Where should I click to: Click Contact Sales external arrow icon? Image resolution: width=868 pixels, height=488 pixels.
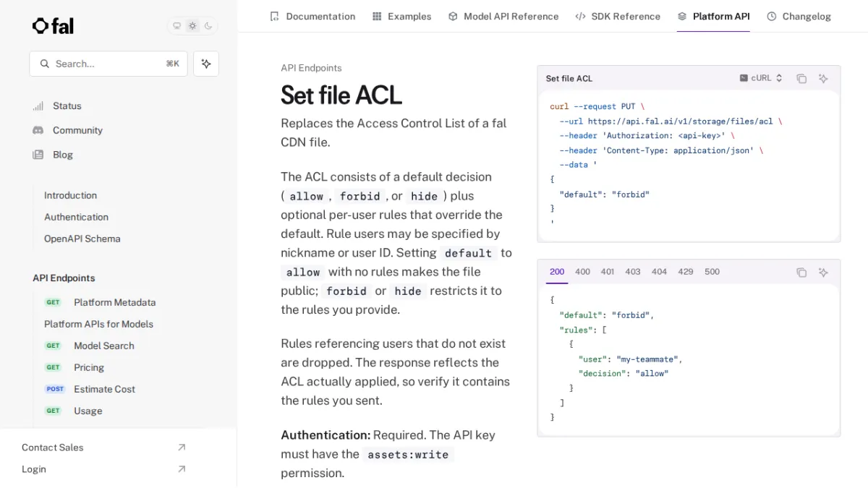tap(182, 448)
